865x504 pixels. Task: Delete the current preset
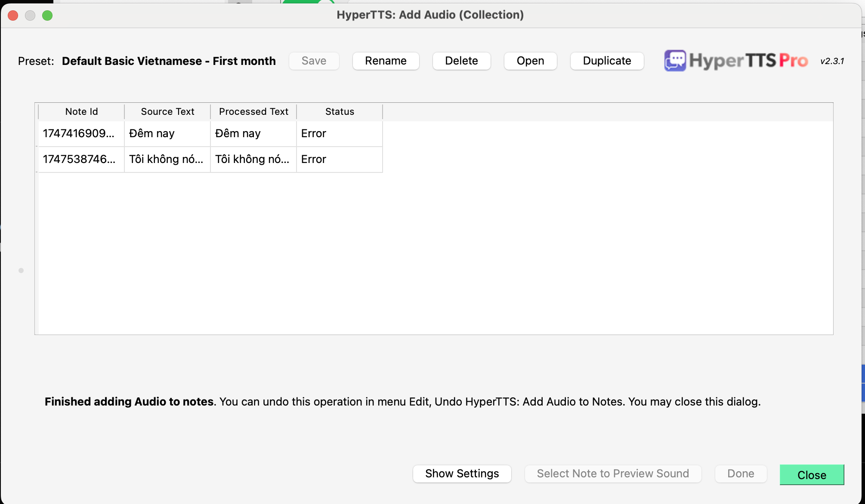(x=461, y=61)
